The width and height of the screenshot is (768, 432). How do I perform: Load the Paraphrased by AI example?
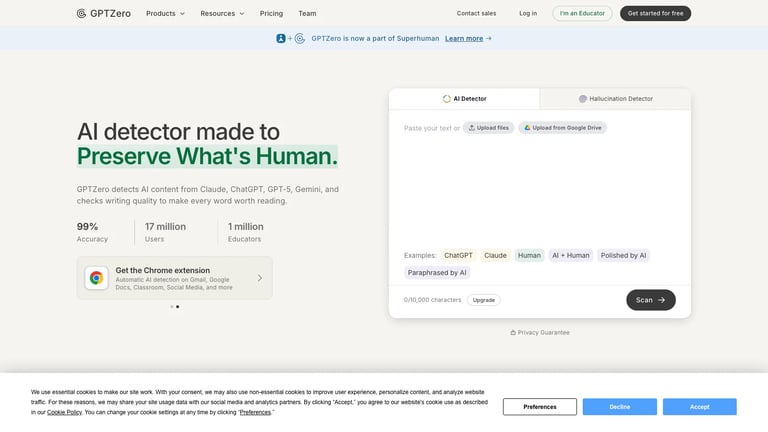point(437,272)
